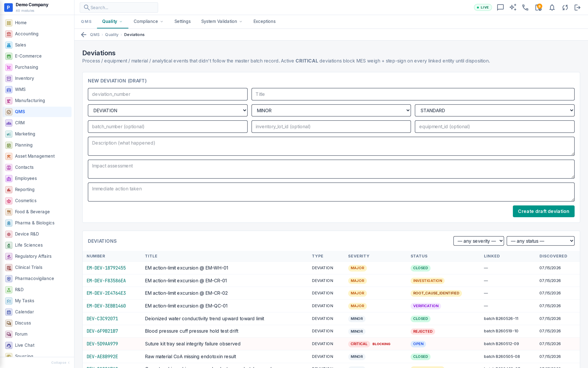
Task: Open deviation DEV-AE8B992E
Action: click(x=102, y=357)
